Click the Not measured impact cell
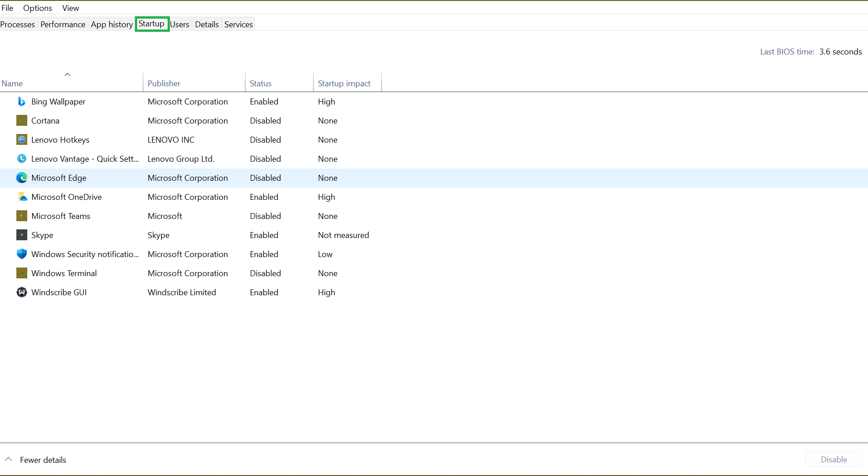 [343, 235]
